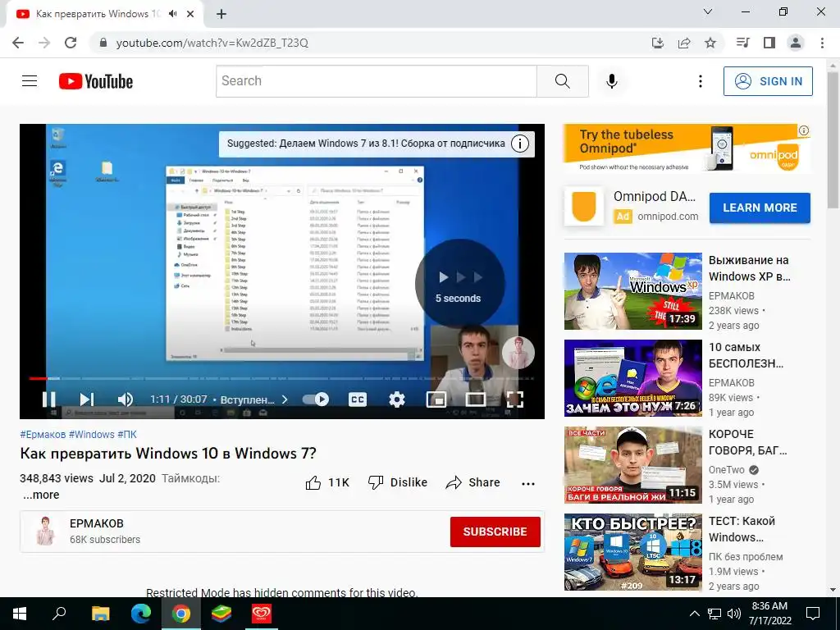Focus the YouTube search field

(x=376, y=81)
